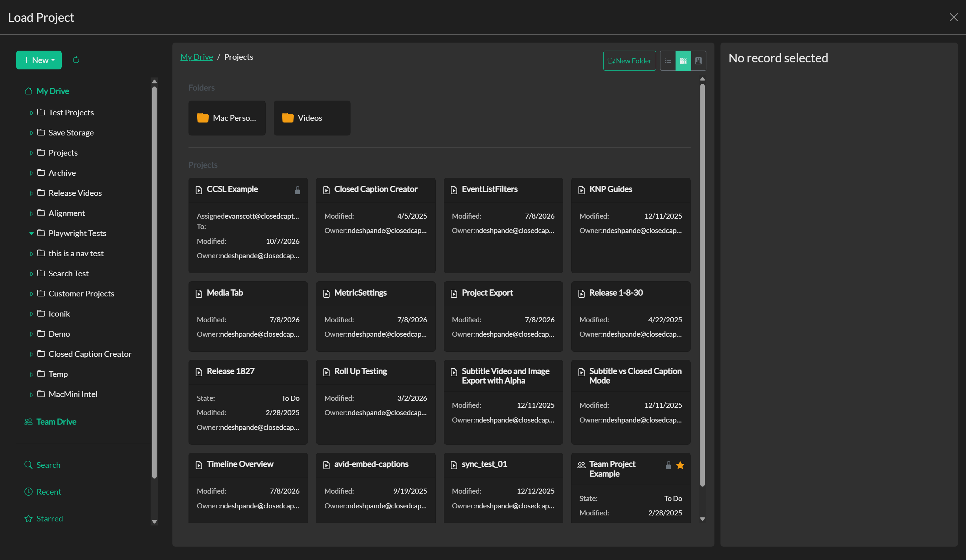The width and height of the screenshot is (966, 560).
Task: Open the Mac Perso... folder
Action: [227, 118]
